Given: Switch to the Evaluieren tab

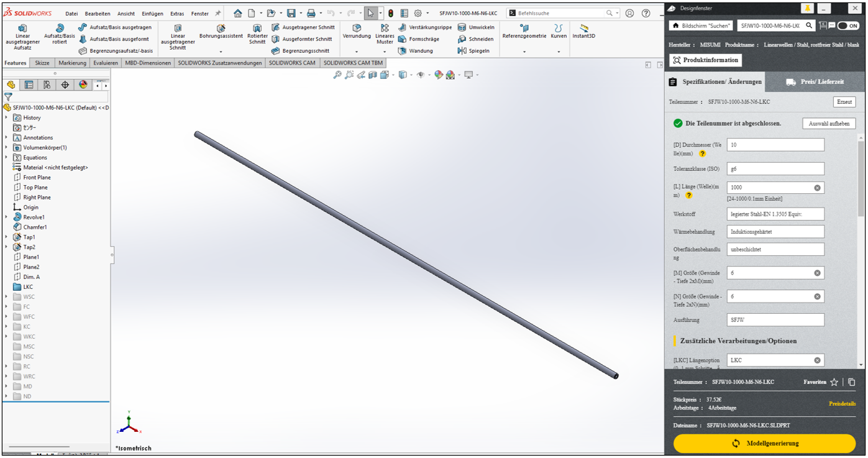Looking at the screenshot, I should pyautogui.click(x=105, y=63).
